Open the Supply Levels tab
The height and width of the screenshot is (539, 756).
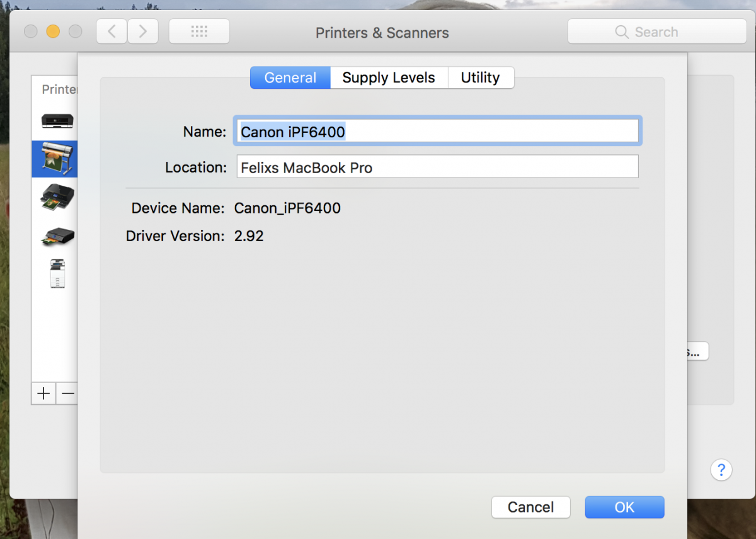(389, 77)
